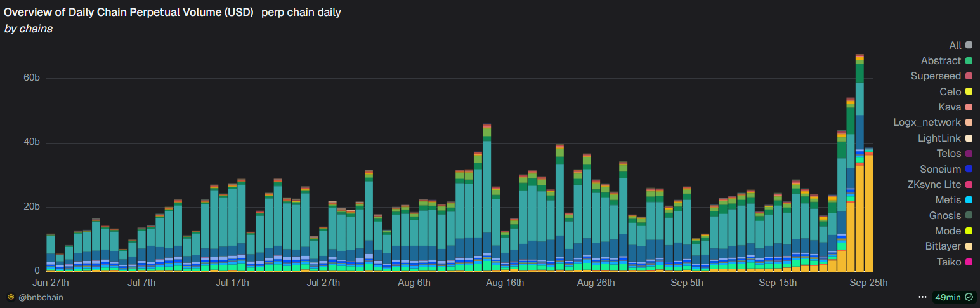Click the yellow Celo legend swatch
This screenshot has width=980, height=308.
pos(969,92)
